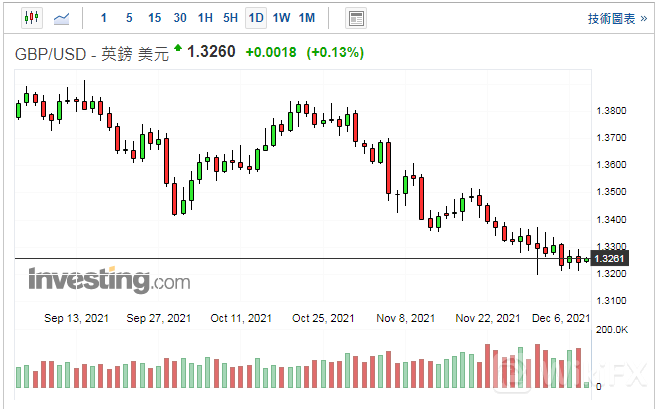
Task: Choose the 30 minute interval
Action: click(179, 18)
